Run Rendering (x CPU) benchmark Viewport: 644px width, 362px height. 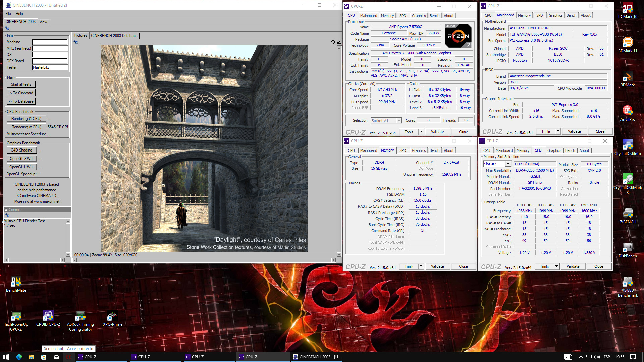click(x=26, y=127)
